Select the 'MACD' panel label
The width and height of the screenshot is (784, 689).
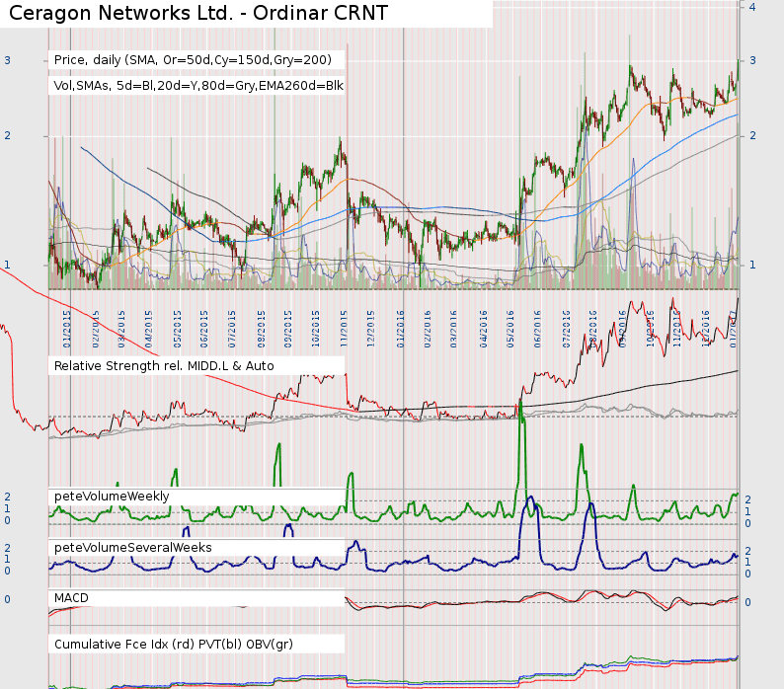click(71, 598)
